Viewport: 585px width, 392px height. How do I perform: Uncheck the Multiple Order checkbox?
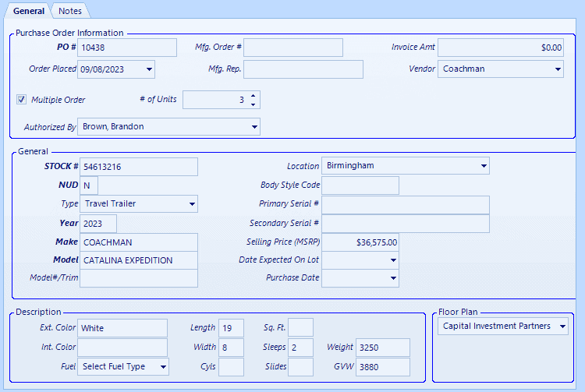click(x=21, y=100)
